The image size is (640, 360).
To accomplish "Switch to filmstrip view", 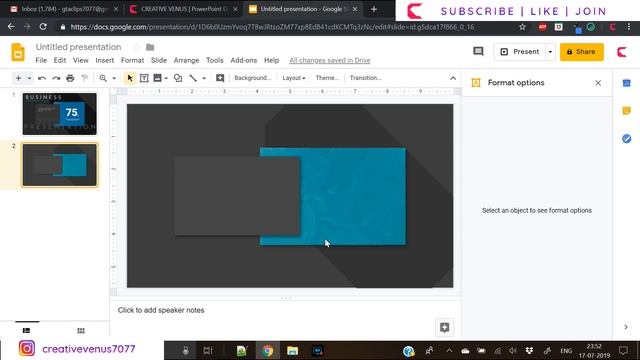I will 27,330.
